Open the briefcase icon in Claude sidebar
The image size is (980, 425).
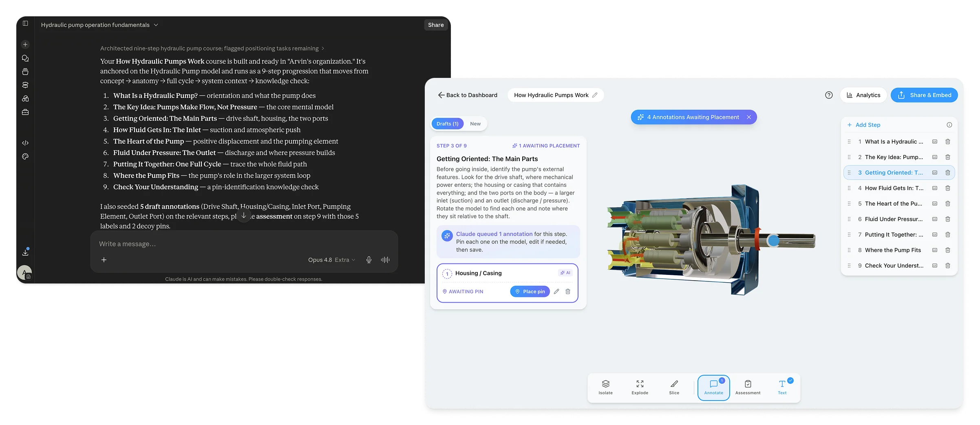point(25,112)
